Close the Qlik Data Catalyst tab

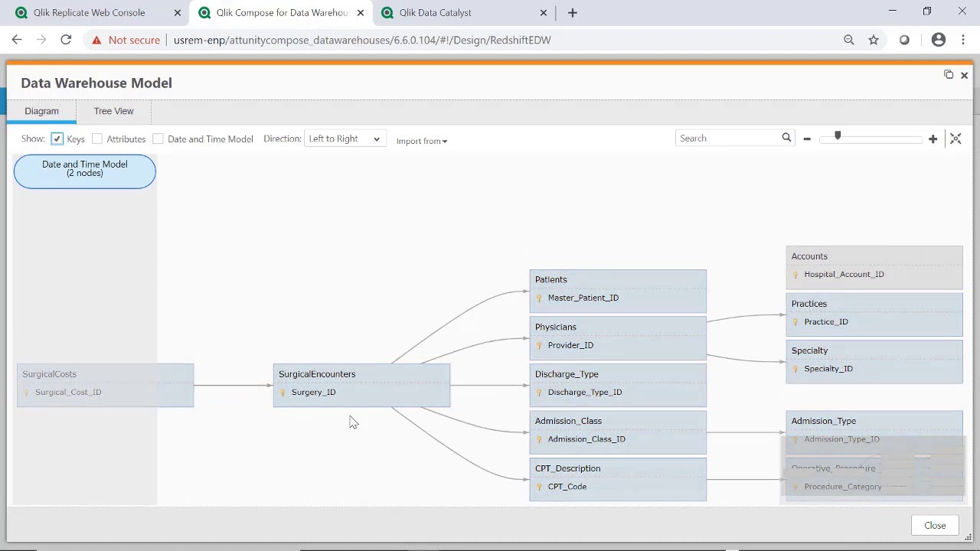(x=544, y=13)
